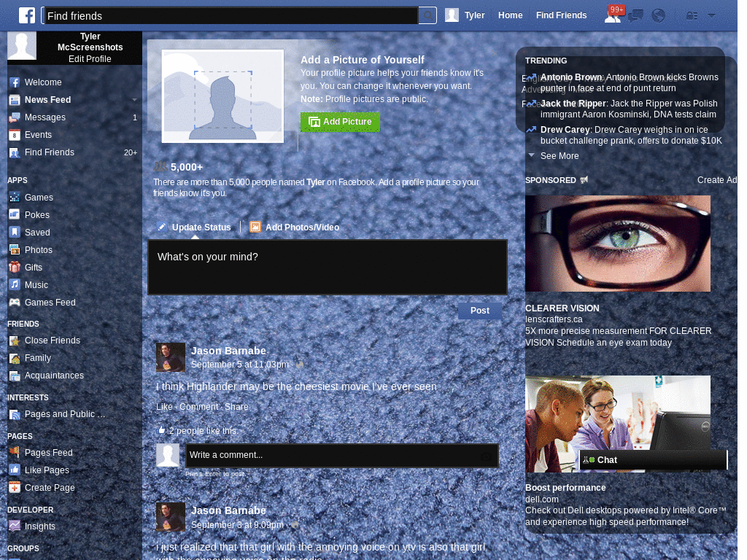Screen dimensions: 747x560
Task: Open Insights chart icon
Action: [x=15, y=526]
